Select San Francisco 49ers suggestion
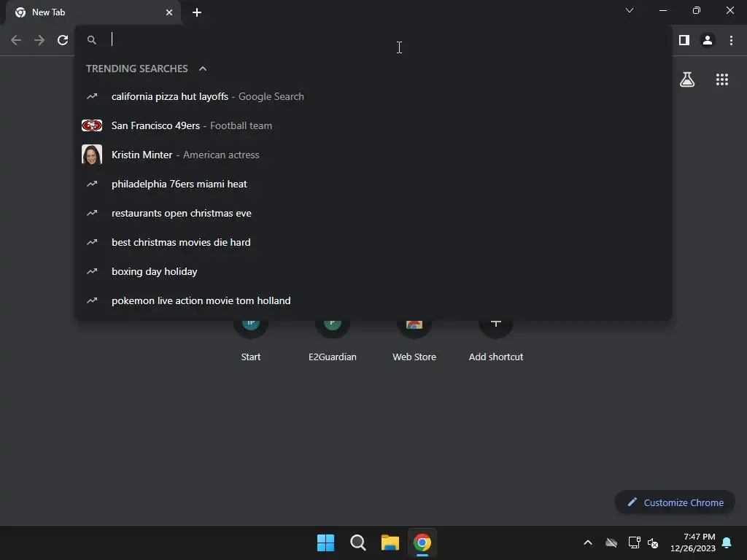The width and height of the screenshot is (747, 560). point(373,125)
